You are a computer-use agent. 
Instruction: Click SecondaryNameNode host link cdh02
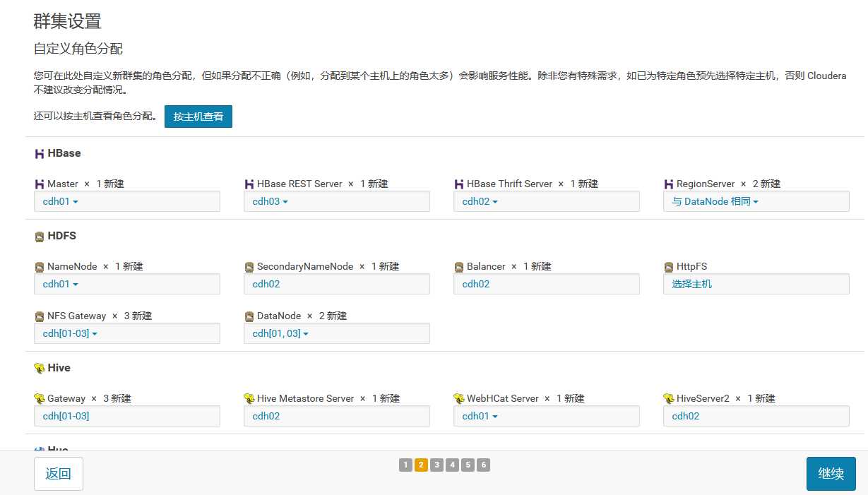[x=266, y=284]
